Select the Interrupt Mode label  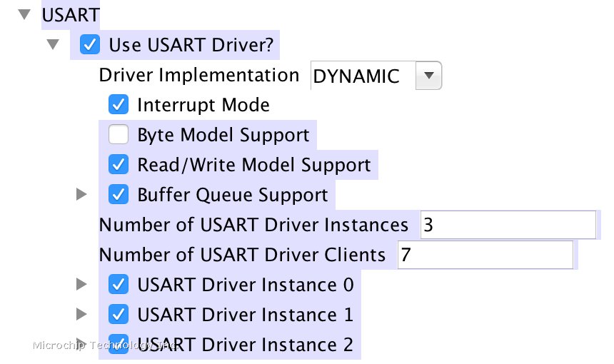[203, 105]
